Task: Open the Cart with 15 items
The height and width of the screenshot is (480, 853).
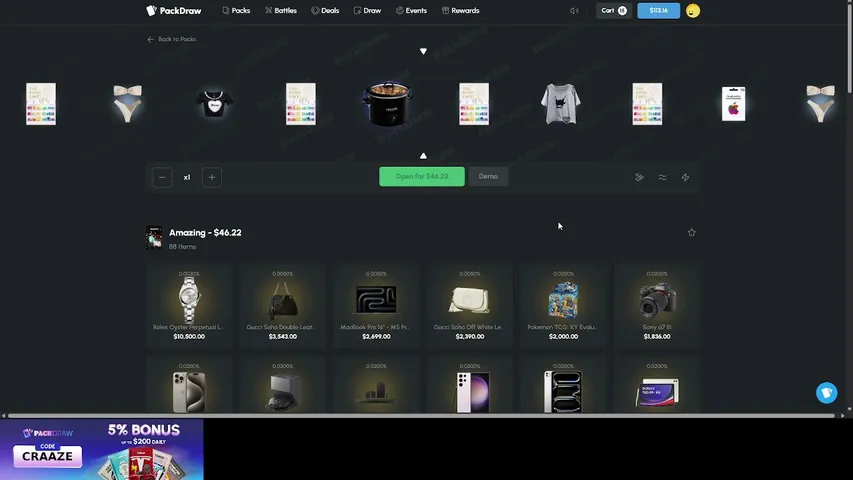Action: [614, 10]
